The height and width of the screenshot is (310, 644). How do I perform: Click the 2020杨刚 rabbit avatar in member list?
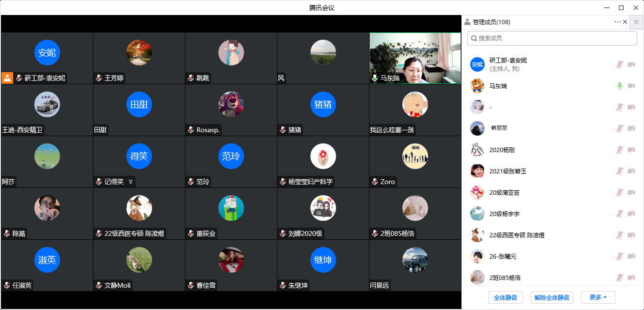pos(477,150)
